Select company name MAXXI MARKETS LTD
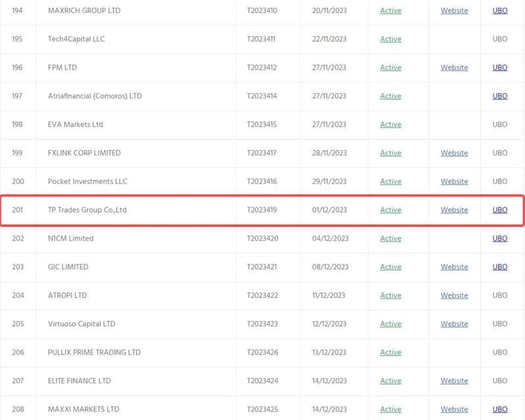This screenshot has height=420, width=525. 83,409
